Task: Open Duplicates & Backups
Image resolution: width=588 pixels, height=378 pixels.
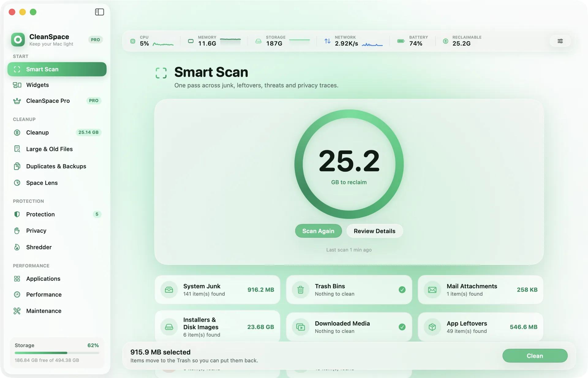Action: [x=57, y=166]
